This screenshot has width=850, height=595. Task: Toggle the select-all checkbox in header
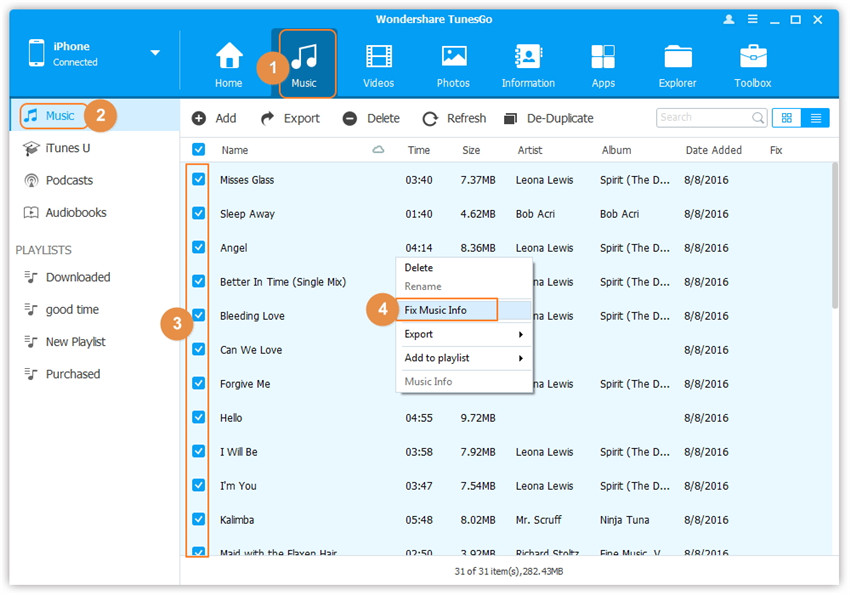pyautogui.click(x=198, y=150)
